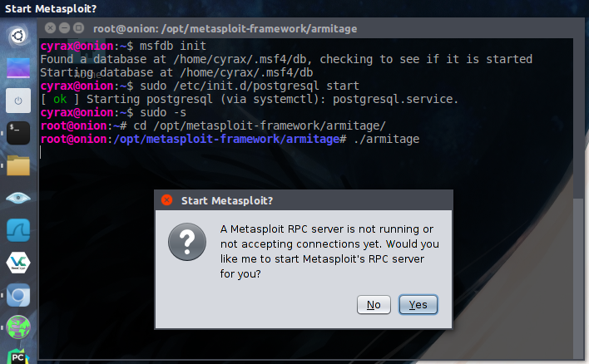Open the power button app in dock

[x=18, y=101]
